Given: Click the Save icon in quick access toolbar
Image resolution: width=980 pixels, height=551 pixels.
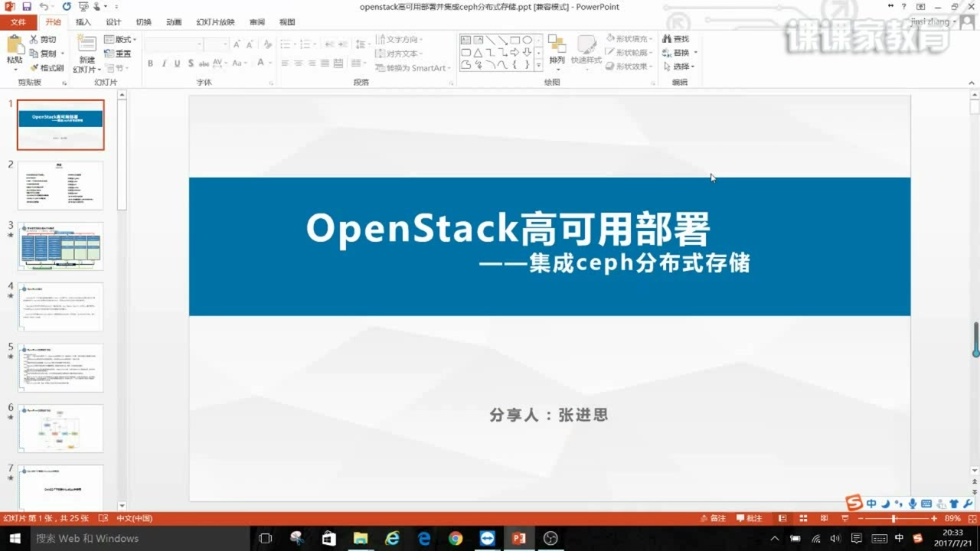Looking at the screenshot, I should (27, 6).
